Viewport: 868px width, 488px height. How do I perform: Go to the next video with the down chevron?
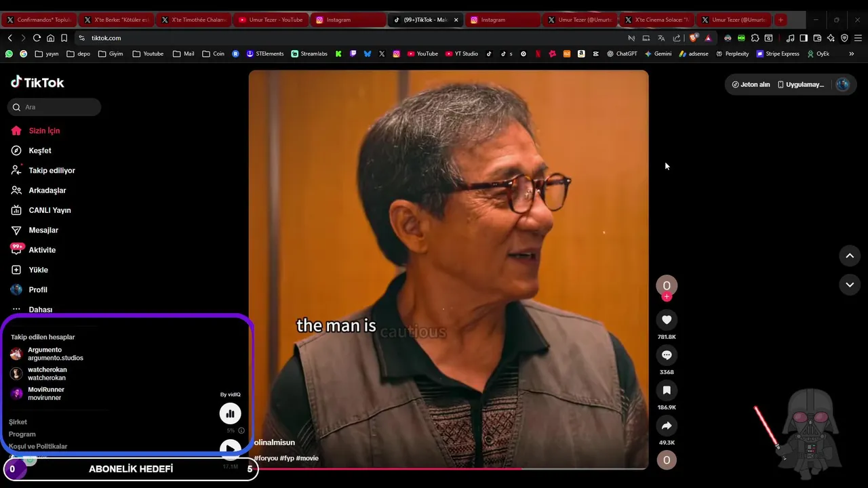coord(850,285)
